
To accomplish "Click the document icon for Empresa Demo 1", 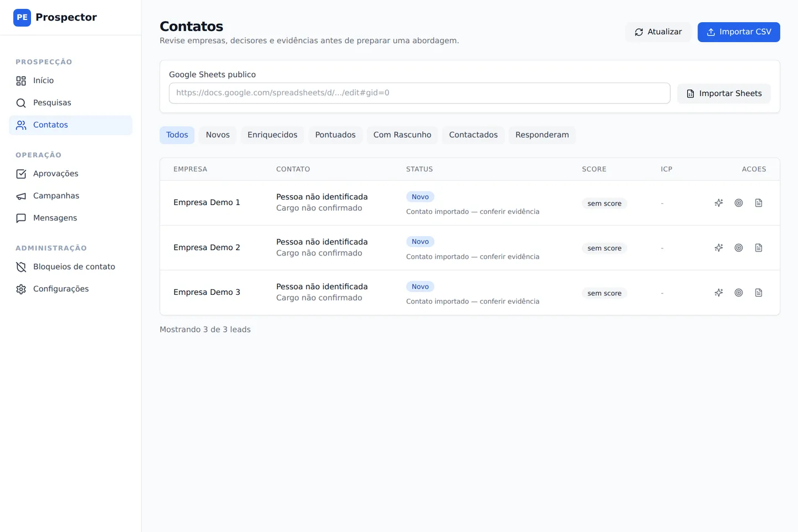I will point(759,203).
